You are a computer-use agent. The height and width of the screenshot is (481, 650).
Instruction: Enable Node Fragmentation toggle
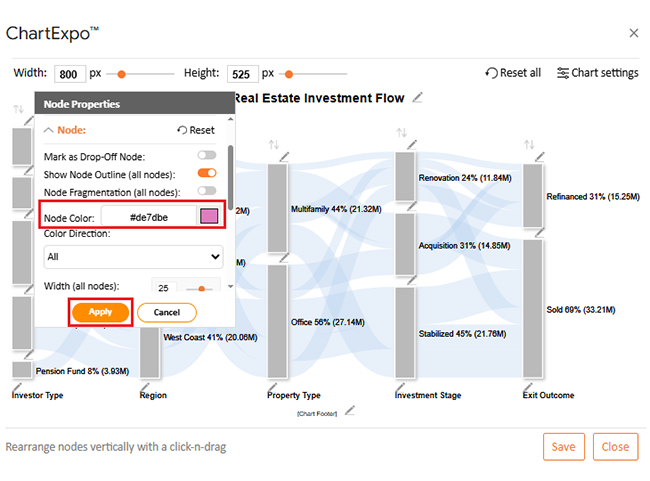(207, 191)
